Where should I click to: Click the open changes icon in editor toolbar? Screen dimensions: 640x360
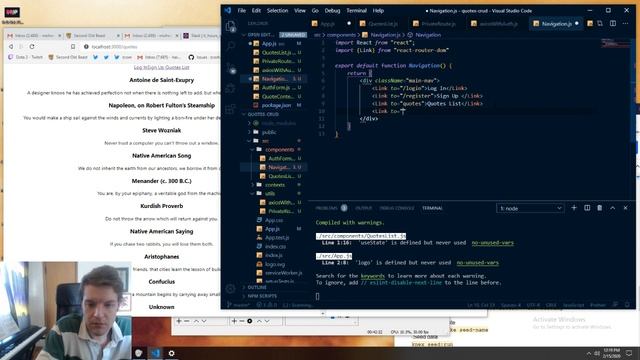600,24
